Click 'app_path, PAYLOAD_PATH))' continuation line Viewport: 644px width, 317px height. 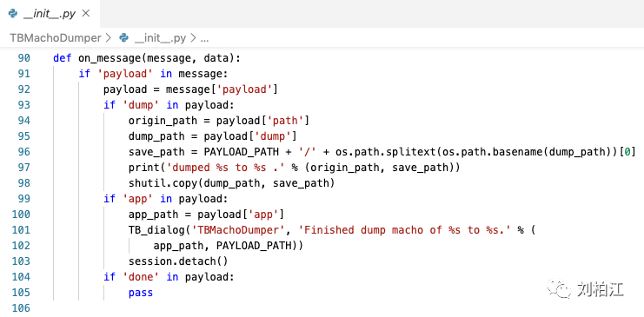pos(229,246)
